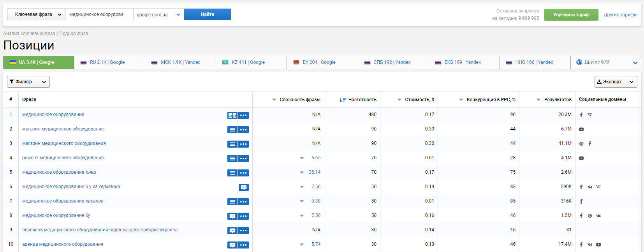Image resolution: width=644 pixels, height=252 pixels.
Task: Click YouTube icon in ремонт медицинского оборудования row
Action: pyautogui.click(x=581, y=158)
